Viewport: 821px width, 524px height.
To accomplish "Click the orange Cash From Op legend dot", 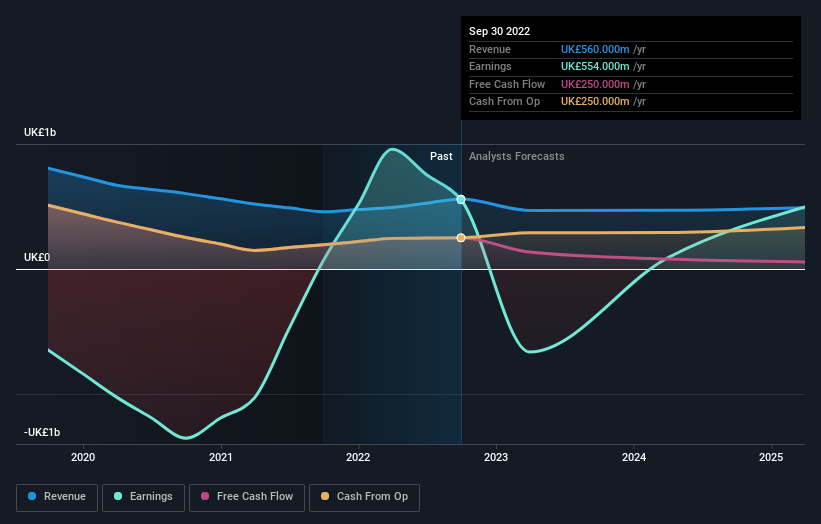I will 325,496.
